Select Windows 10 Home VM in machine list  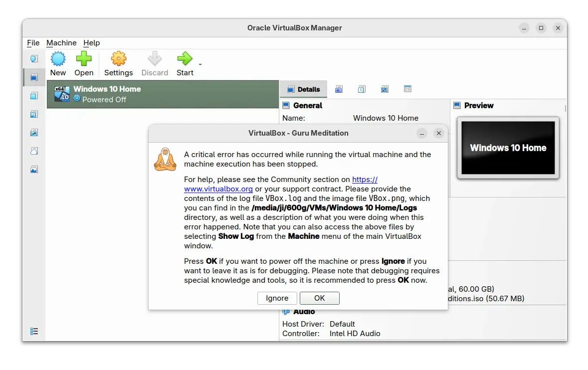point(163,94)
